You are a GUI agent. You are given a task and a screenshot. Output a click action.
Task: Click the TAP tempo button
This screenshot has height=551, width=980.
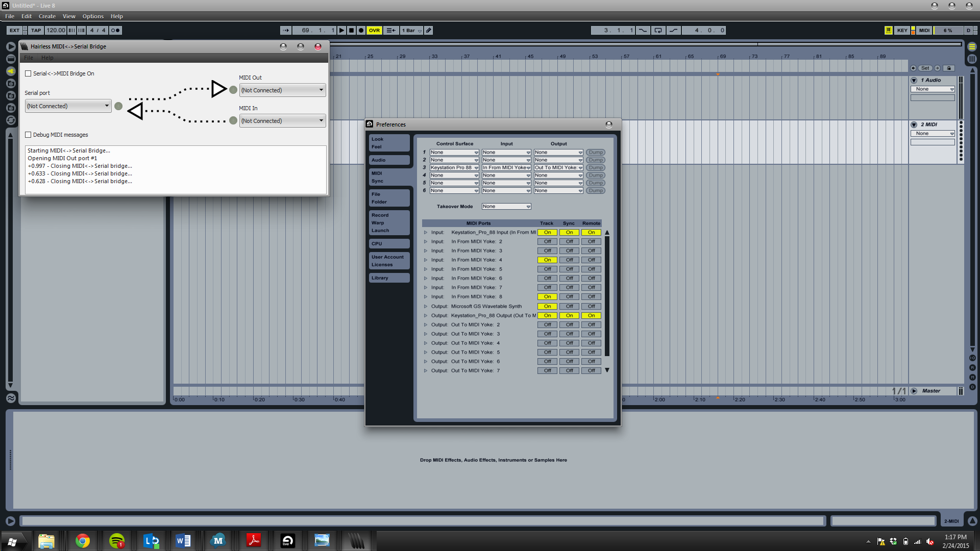[x=36, y=30]
